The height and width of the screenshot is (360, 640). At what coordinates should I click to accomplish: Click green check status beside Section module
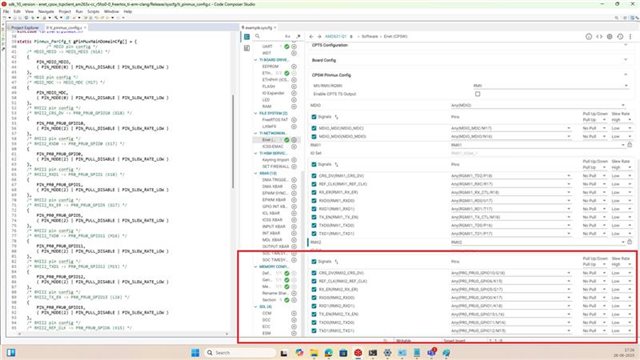point(287,300)
